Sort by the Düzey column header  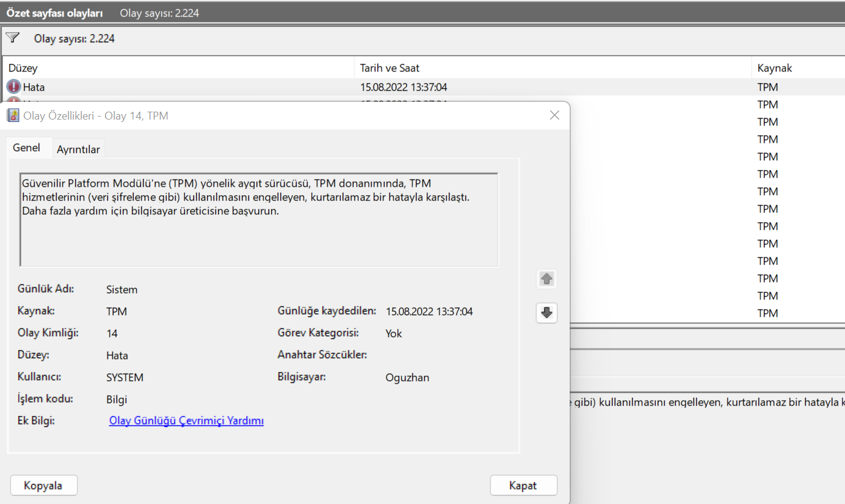click(178, 68)
